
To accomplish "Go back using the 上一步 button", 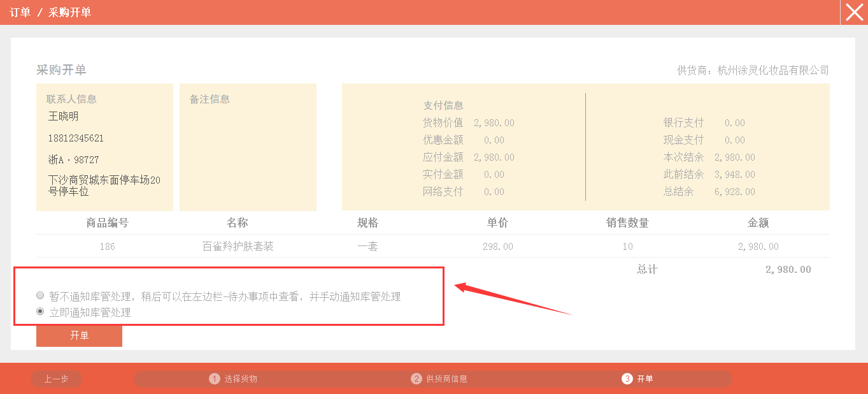I will pyautogui.click(x=56, y=379).
